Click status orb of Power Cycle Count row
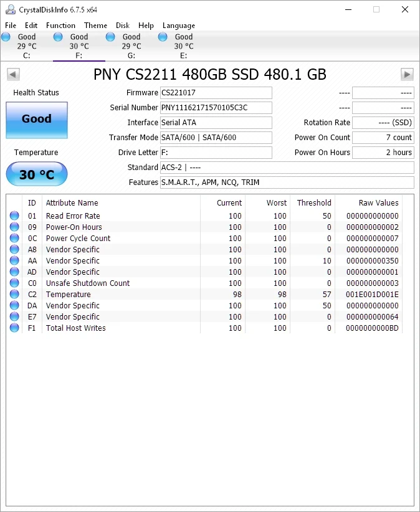This screenshot has height=512, width=420. pos(14,238)
